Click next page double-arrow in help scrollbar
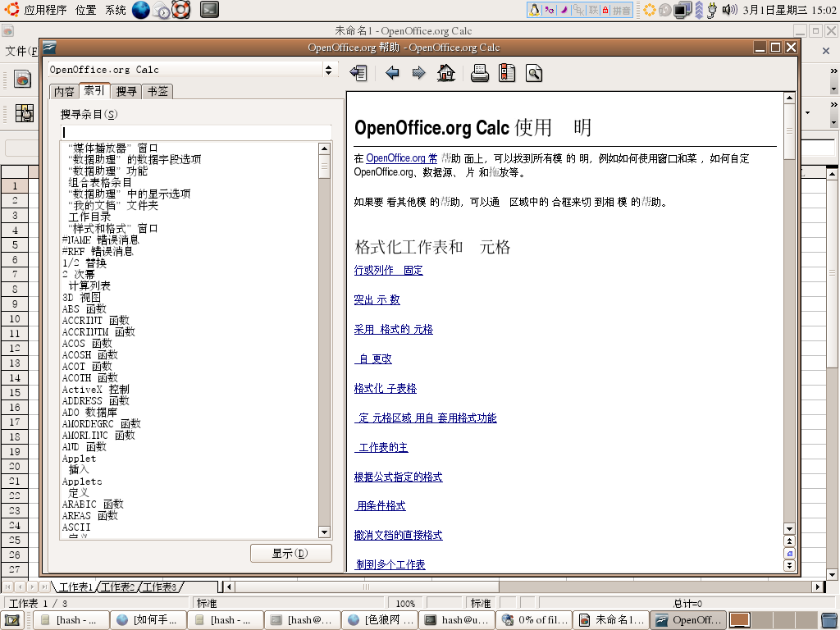 (790, 565)
